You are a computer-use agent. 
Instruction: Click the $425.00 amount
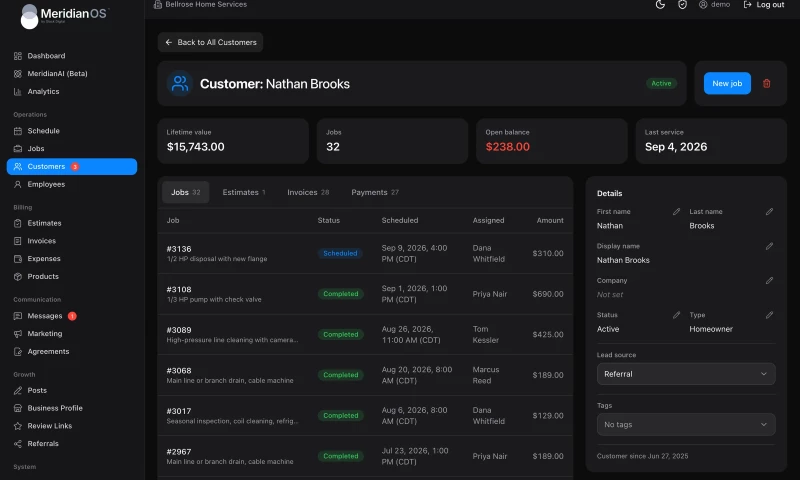pyautogui.click(x=547, y=335)
